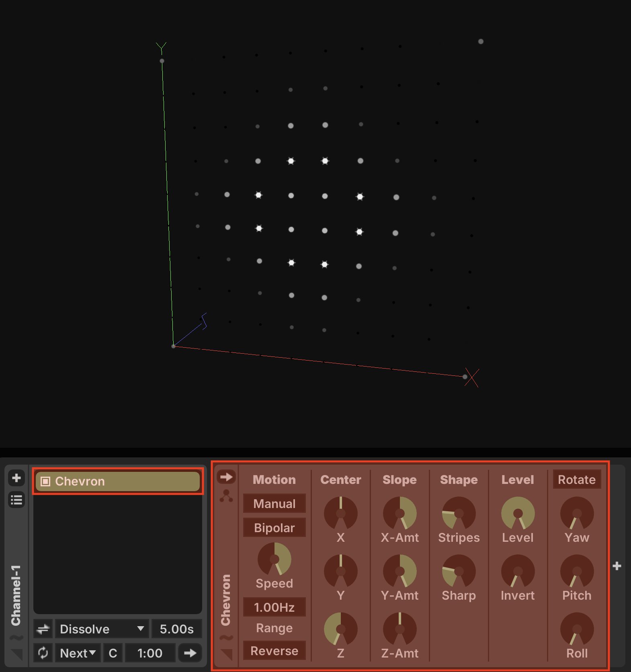631x672 pixels.
Task: Edit the 1:00 cycle time field
Action: [150, 653]
